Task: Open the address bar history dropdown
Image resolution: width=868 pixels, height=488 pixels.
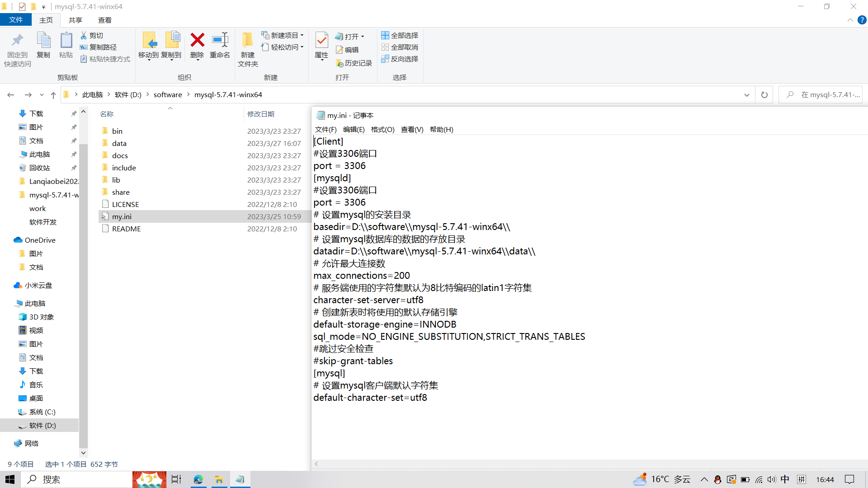Action: tap(747, 95)
